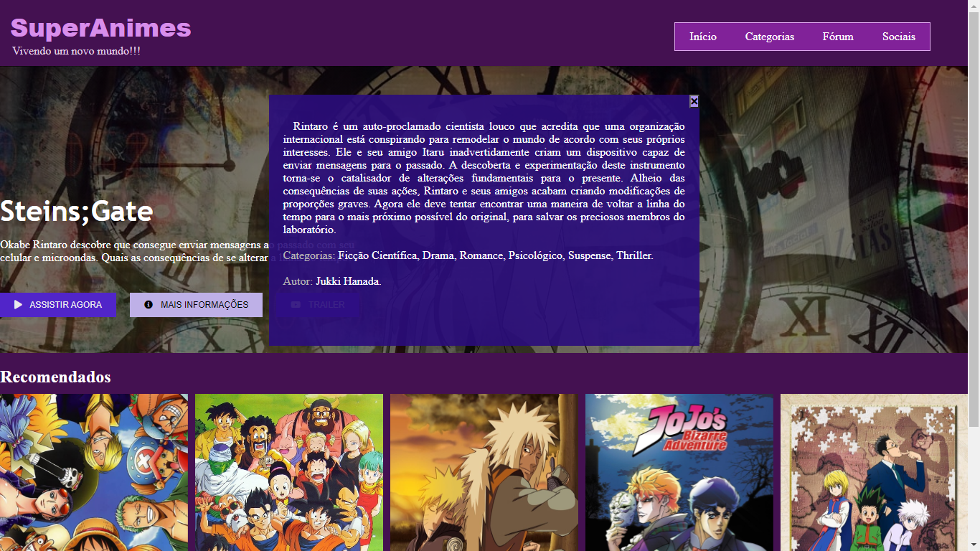Click the play icon on ASSISTIR AGORA
The width and height of the screenshot is (980, 551).
click(x=17, y=304)
